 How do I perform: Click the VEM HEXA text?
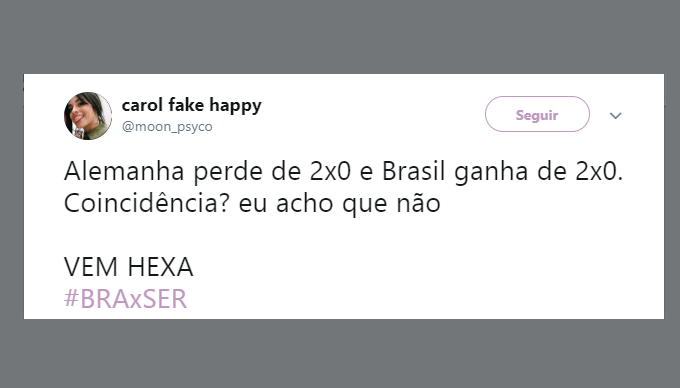[x=128, y=267]
